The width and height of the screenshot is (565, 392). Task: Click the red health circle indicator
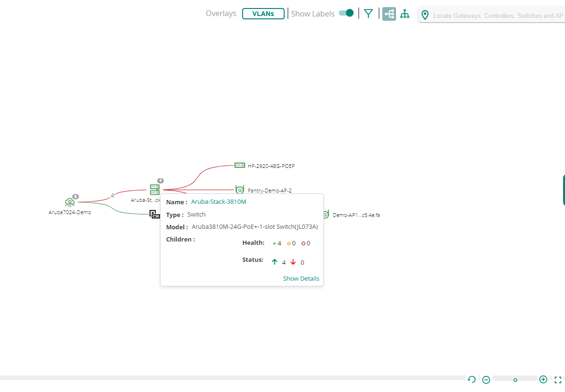[304, 244]
